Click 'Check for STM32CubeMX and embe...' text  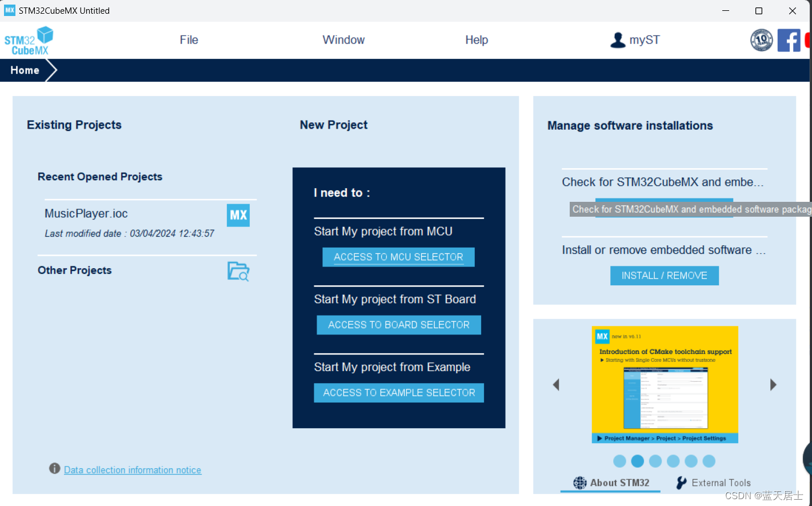663,182
